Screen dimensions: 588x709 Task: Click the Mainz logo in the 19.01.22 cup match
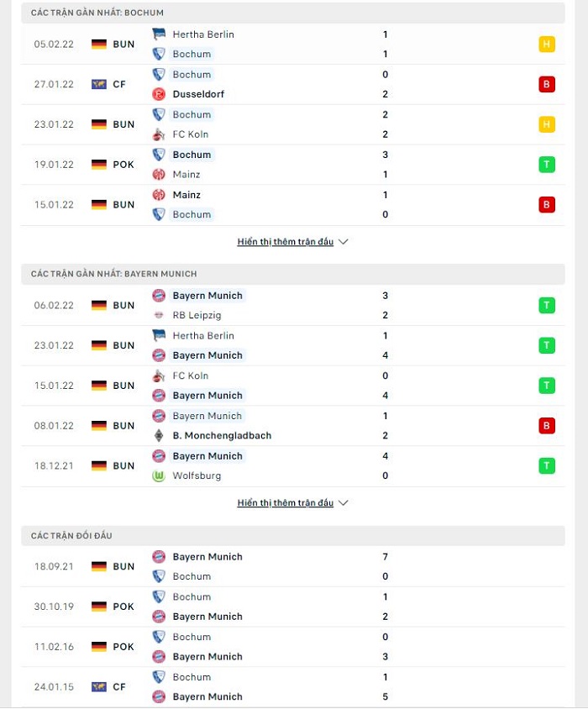click(x=159, y=174)
